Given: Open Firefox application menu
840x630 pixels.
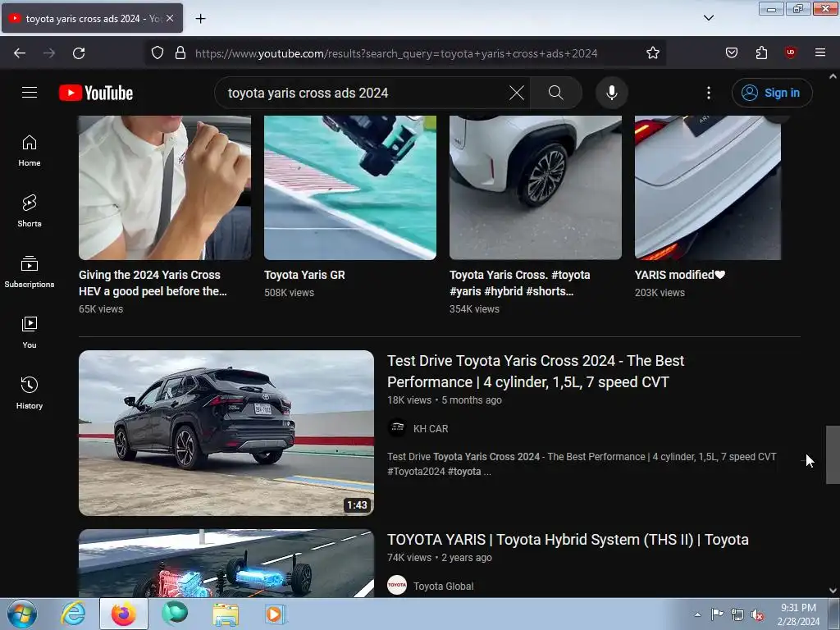Looking at the screenshot, I should pos(820,52).
